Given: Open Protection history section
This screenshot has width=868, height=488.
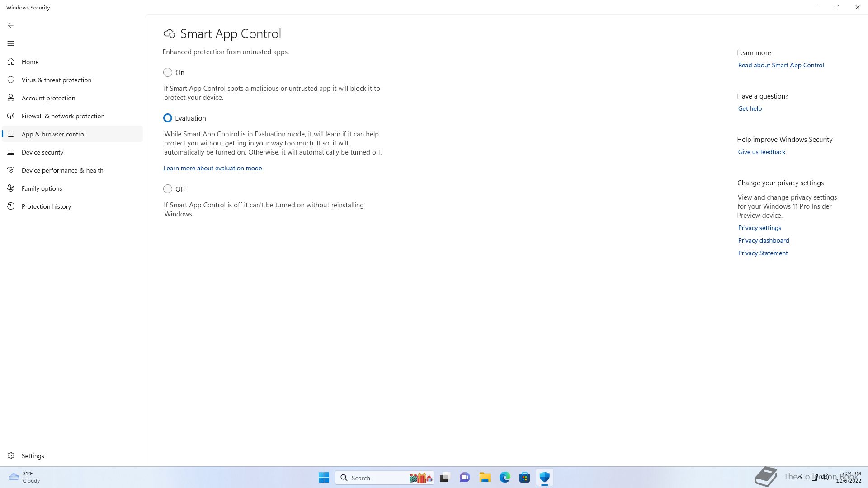Looking at the screenshot, I should 72,206.
